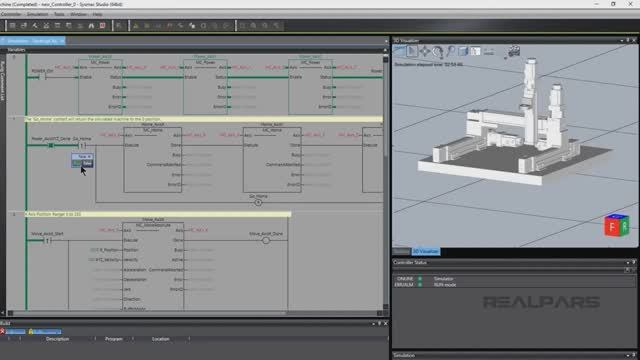Screen dimensions: 640x360
Task: Open the editor tab list dropdown arrow
Action: pos(386,41)
